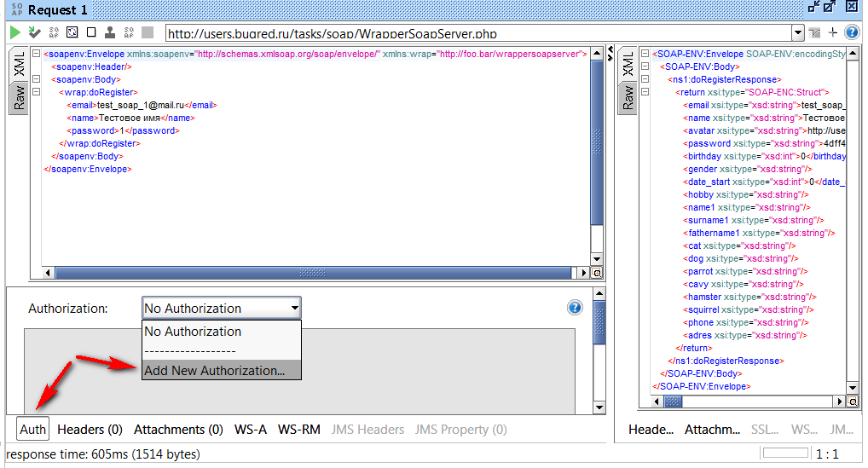Open the Auth tab

32,430
